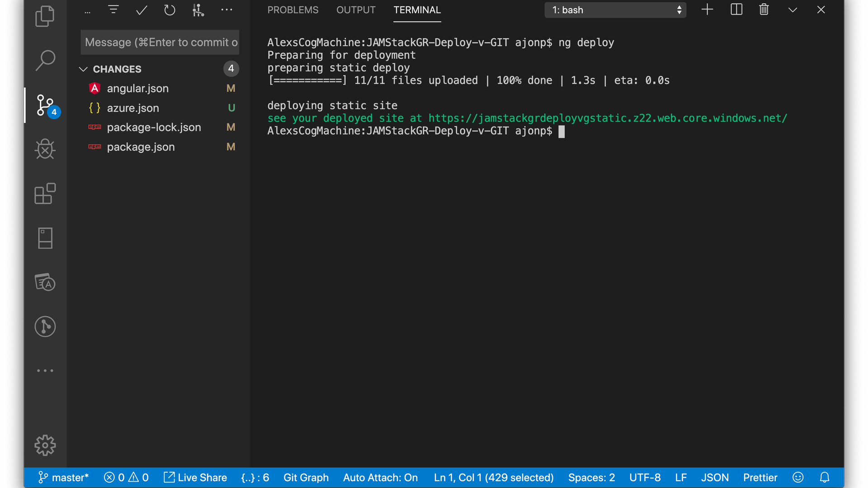Switch to the PROBLEMS tab
The image size is (868, 488).
[292, 10]
